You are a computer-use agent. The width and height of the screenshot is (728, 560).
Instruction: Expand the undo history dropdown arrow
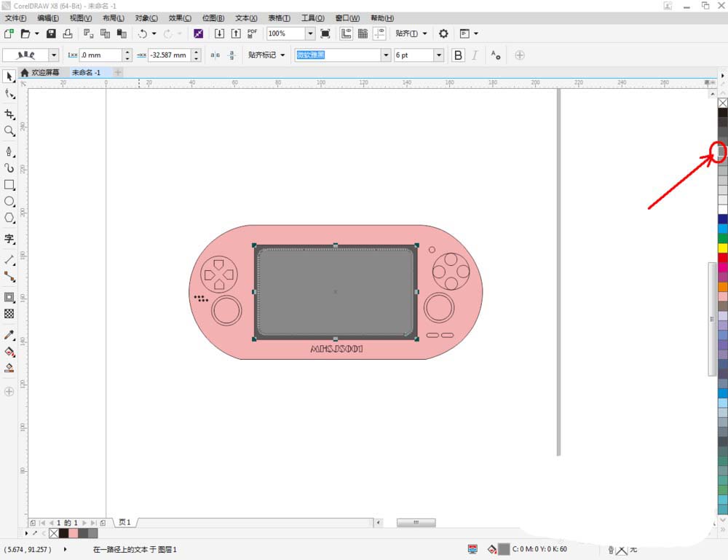(x=154, y=33)
